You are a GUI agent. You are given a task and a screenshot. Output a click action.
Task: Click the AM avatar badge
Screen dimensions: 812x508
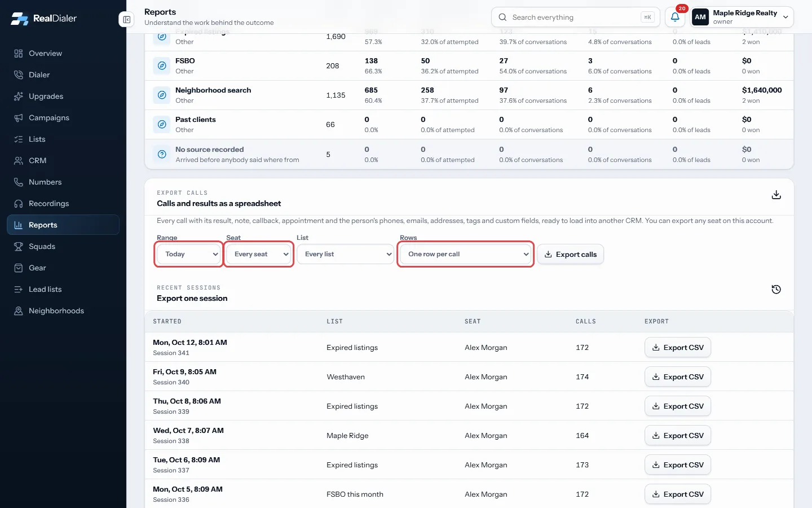(x=700, y=17)
